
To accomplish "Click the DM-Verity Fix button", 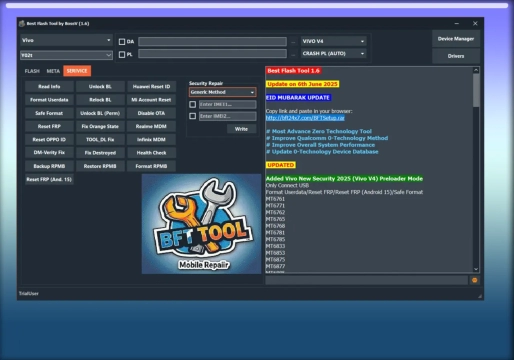I will [49, 153].
